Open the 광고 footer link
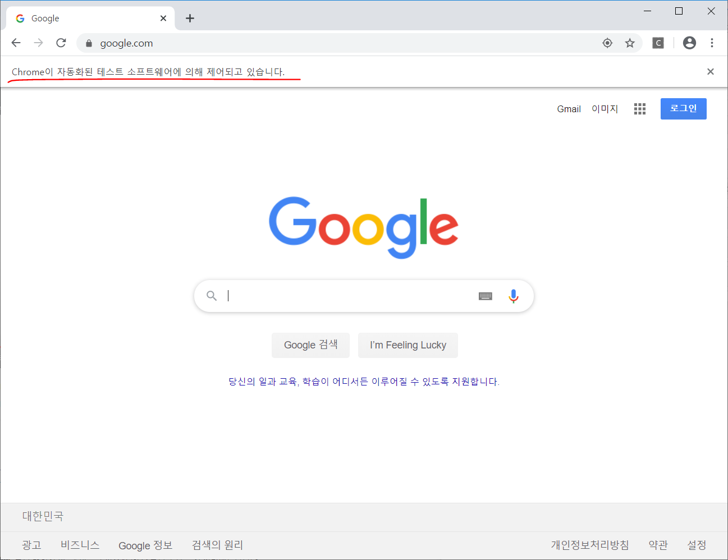The image size is (728, 560). click(31, 545)
